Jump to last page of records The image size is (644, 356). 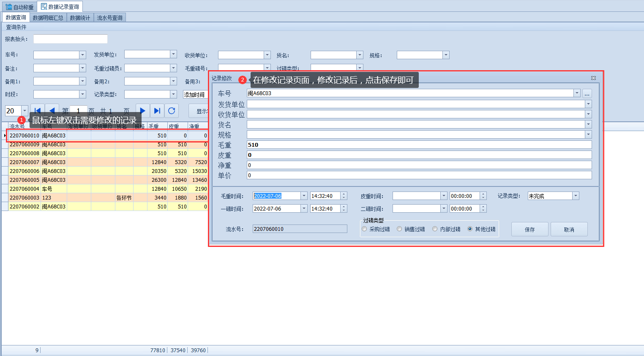click(157, 111)
